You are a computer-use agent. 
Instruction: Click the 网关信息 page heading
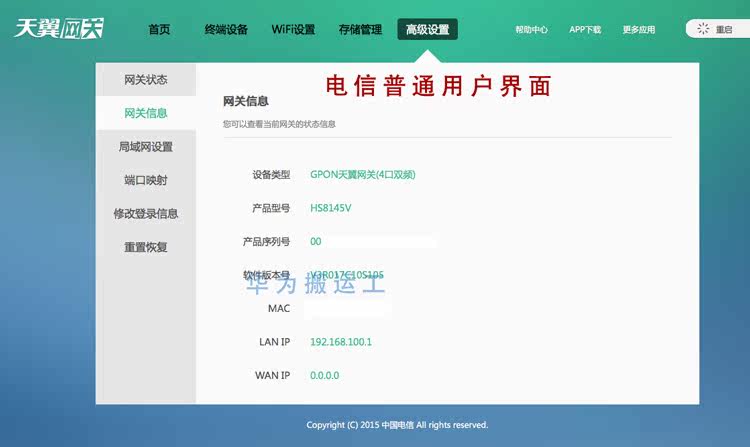pos(246,101)
